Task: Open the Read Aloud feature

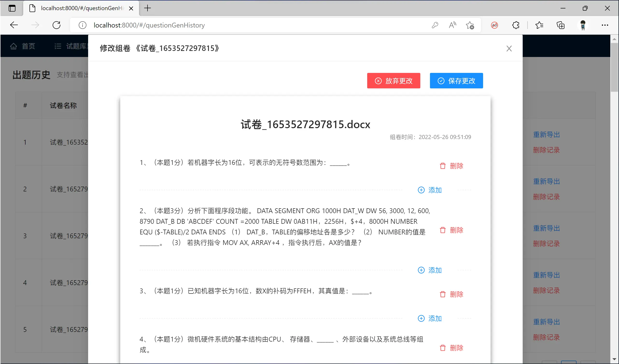Action: point(452,25)
